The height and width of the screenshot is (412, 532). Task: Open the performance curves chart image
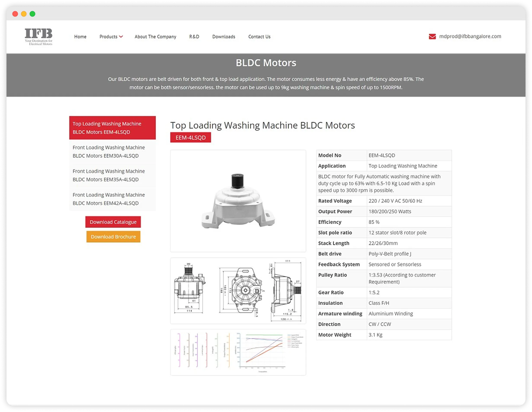[x=238, y=352]
